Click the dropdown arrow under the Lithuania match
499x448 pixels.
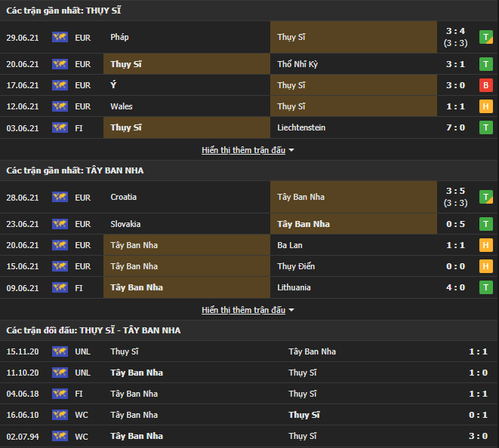coord(291,310)
